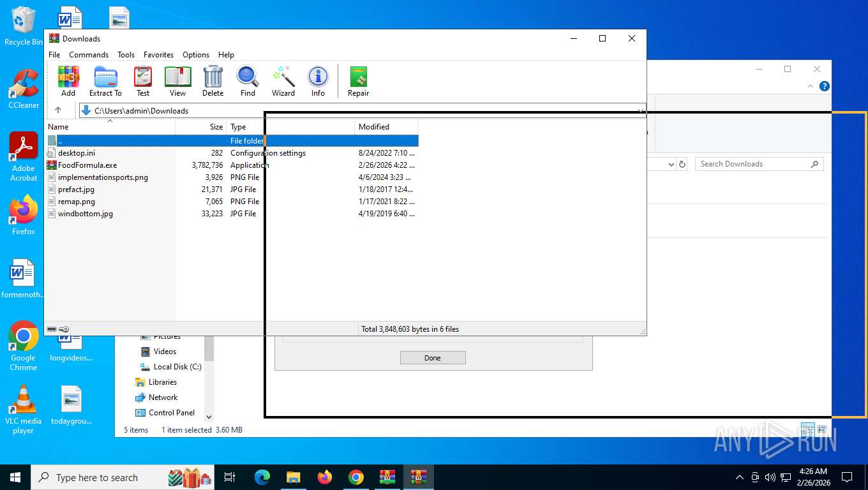Viewport: 868px width, 490px height.
Task: Select the parent folder ".." row
Action: pyautogui.click(x=232, y=140)
